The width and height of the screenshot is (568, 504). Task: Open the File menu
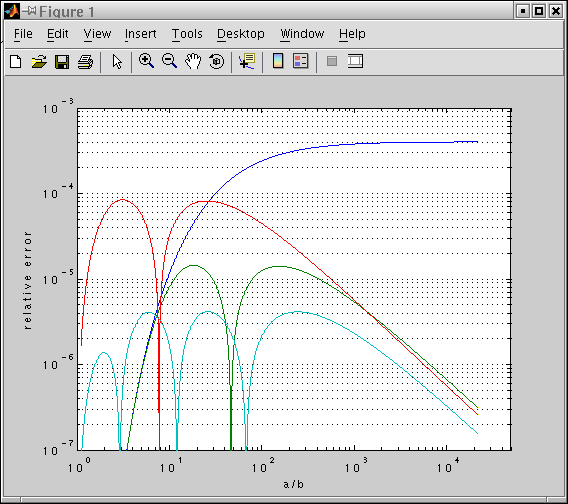click(x=23, y=34)
